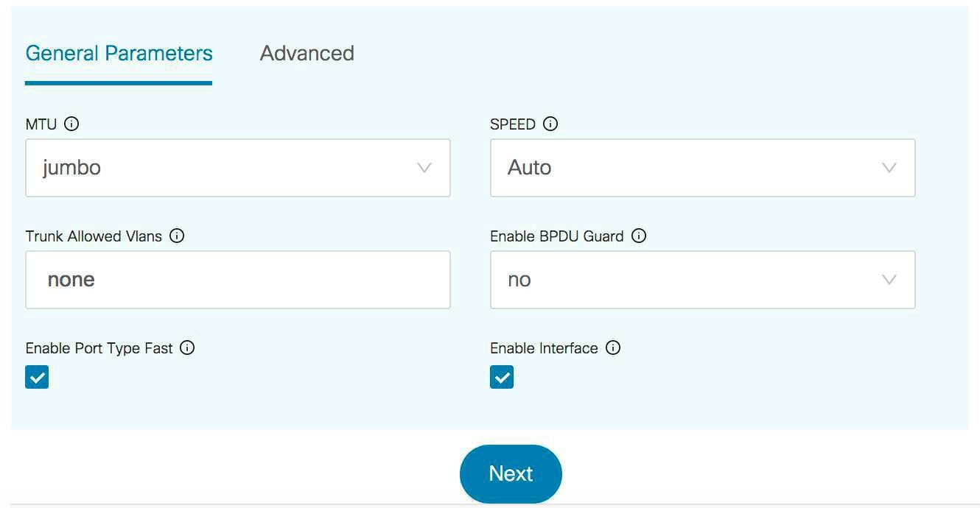Show info for Trunk Allowed Vlans
This screenshot has width=980, height=508.
click(x=177, y=236)
